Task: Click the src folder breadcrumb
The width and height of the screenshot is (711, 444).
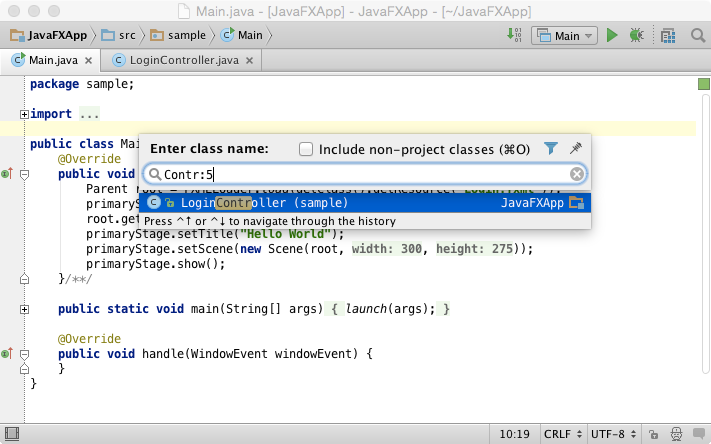Action: click(x=118, y=35)
